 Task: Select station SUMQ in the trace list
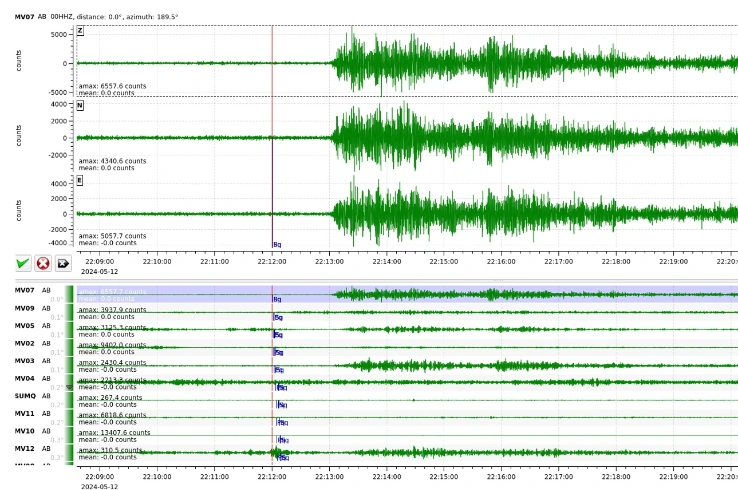25,396
